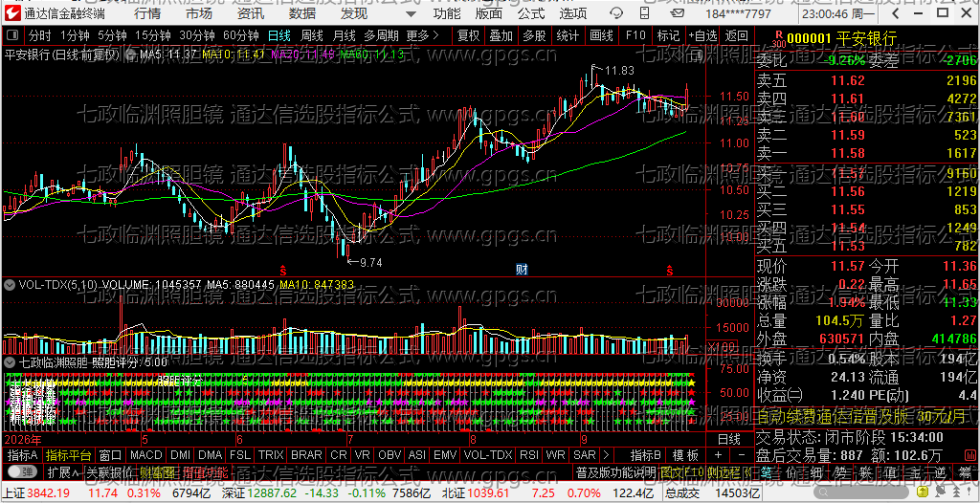980x503 pixels.
Task: Open the dropdown arrow after 发现
Action: point(410,13)
